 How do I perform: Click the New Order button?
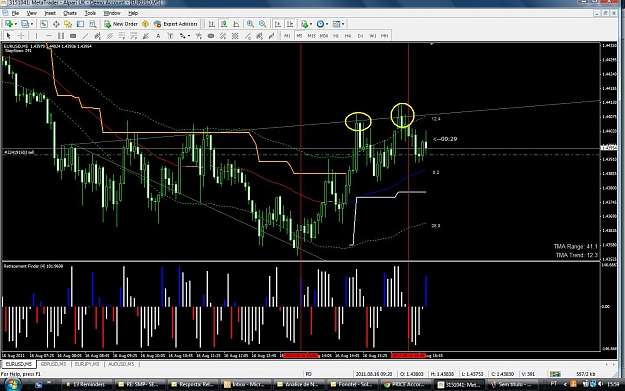121,24
